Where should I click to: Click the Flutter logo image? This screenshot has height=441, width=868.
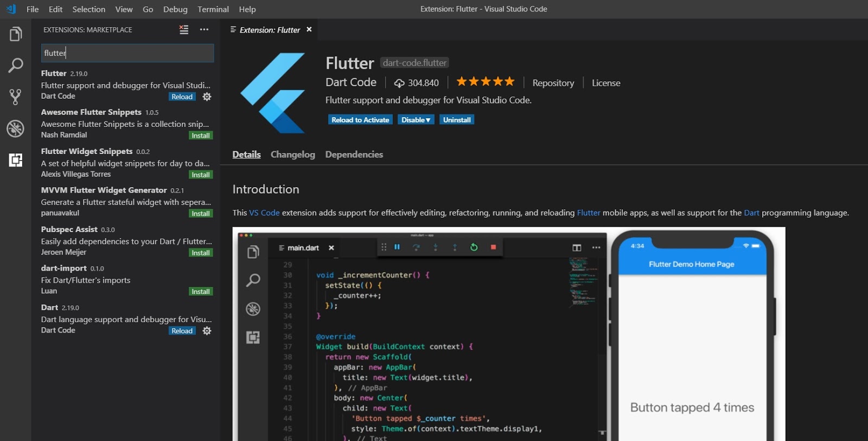click(273, 93)
